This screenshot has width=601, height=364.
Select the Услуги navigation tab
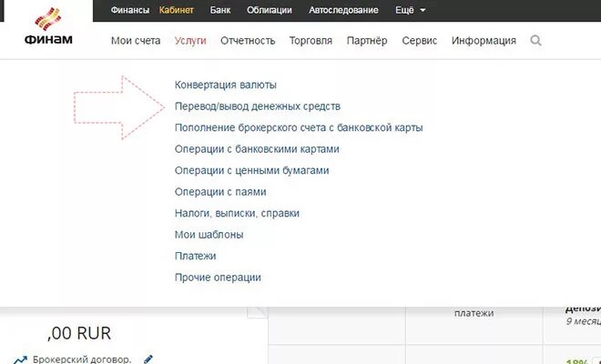coord(190,41)
